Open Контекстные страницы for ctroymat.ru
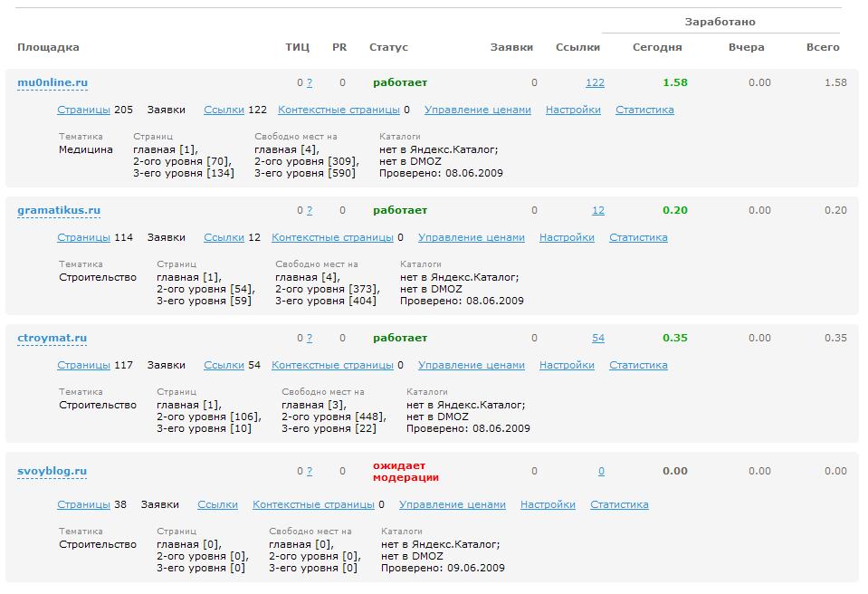Image resolution: width=868 pixels, height=594 pixels. (x=332, y=365)
